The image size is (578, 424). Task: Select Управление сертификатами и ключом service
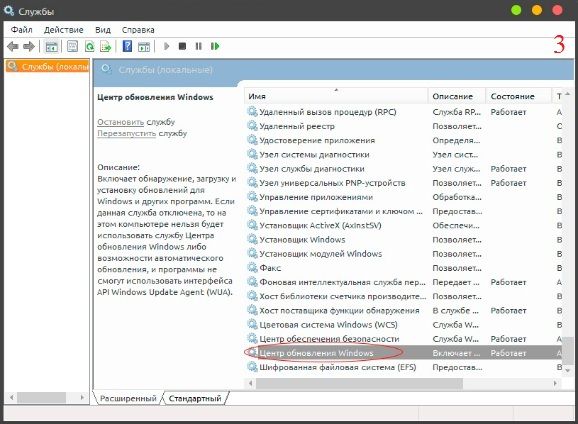click(404, 211)
